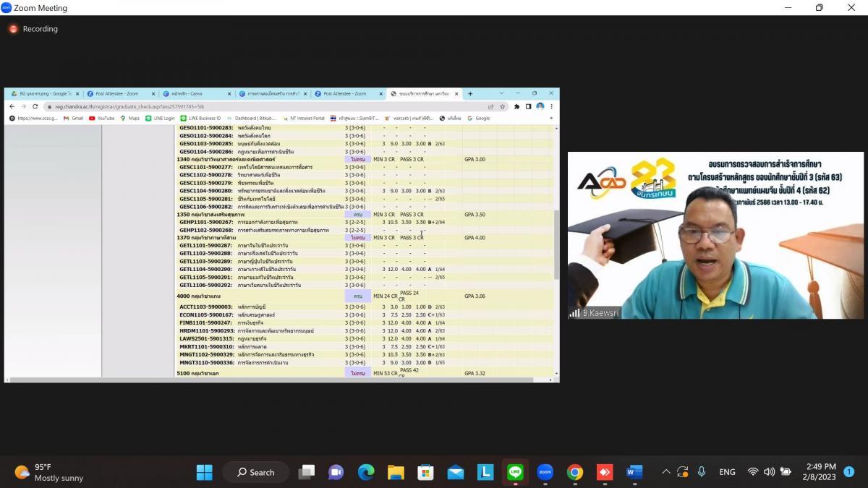Viewport: 868px width, 488px height.
Task: Open the LINE app from the taskbar
Action: tap(515, 472)
